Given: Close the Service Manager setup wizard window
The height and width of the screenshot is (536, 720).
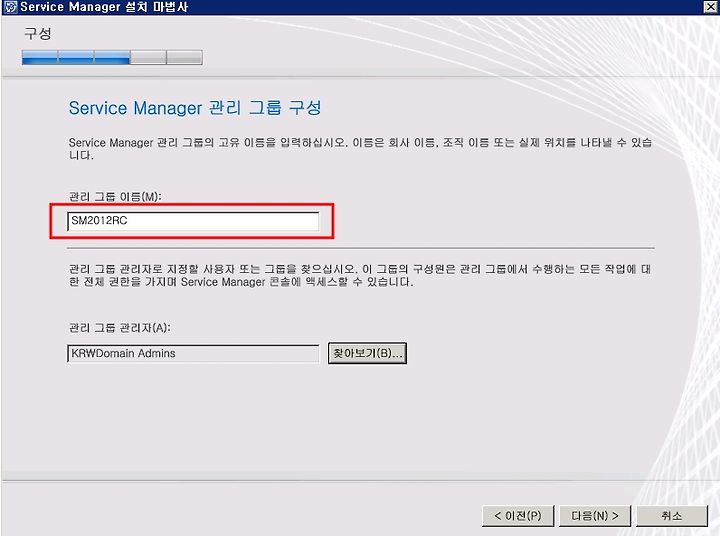Looking at the screenshot, I should tap(710, 6).
